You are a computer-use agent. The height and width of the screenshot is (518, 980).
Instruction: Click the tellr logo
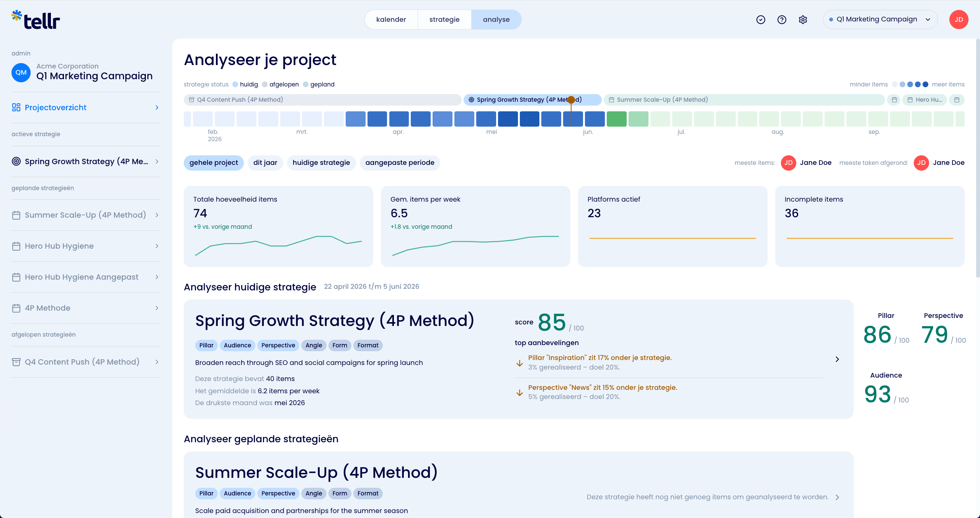pos(36,20)
